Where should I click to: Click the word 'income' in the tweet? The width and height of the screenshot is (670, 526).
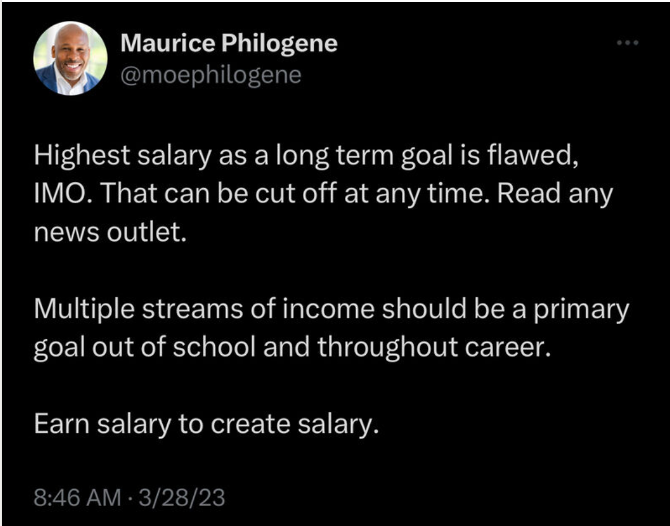pos(328,309)
